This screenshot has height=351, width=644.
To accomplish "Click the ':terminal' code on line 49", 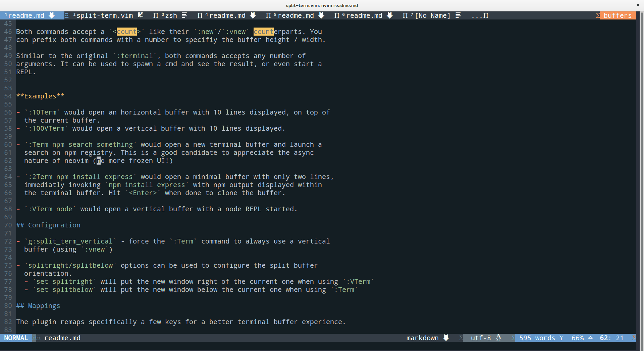I will coord(135,56).
